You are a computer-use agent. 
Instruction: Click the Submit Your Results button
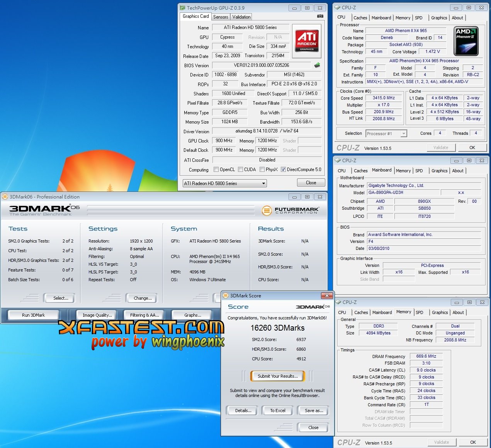pos(277,376)
